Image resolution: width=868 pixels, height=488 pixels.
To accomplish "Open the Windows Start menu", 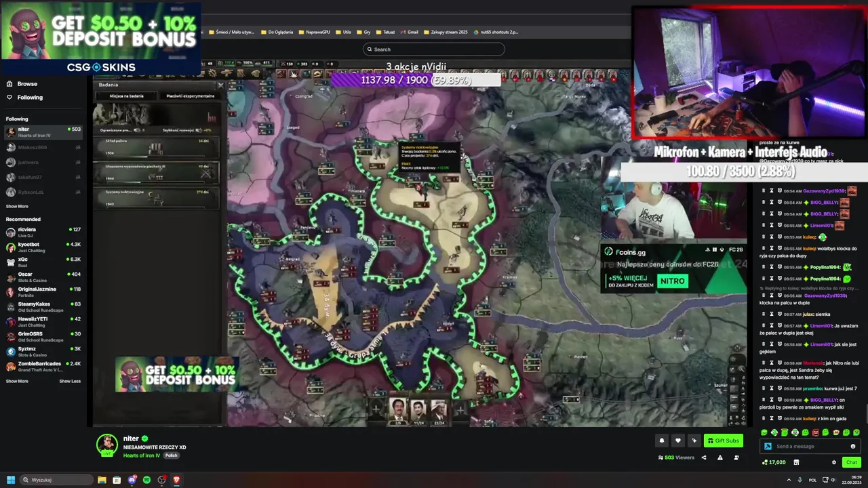I will [11, 480].
